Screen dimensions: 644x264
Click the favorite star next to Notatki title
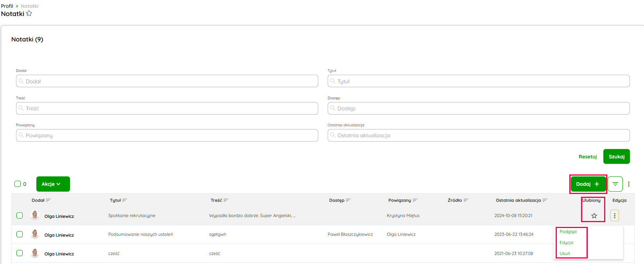29,13
